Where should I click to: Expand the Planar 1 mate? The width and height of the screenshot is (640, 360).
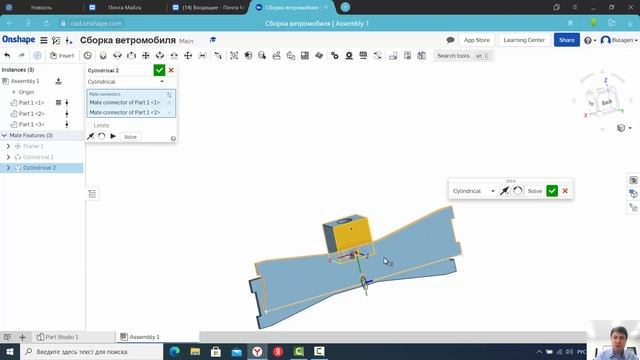click(8, 146)
